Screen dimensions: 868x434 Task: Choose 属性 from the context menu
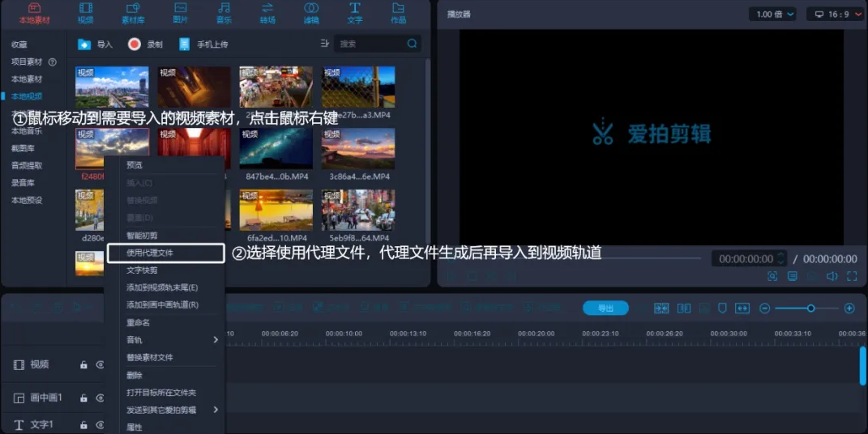pyautogui.click(x=135, y=427)
